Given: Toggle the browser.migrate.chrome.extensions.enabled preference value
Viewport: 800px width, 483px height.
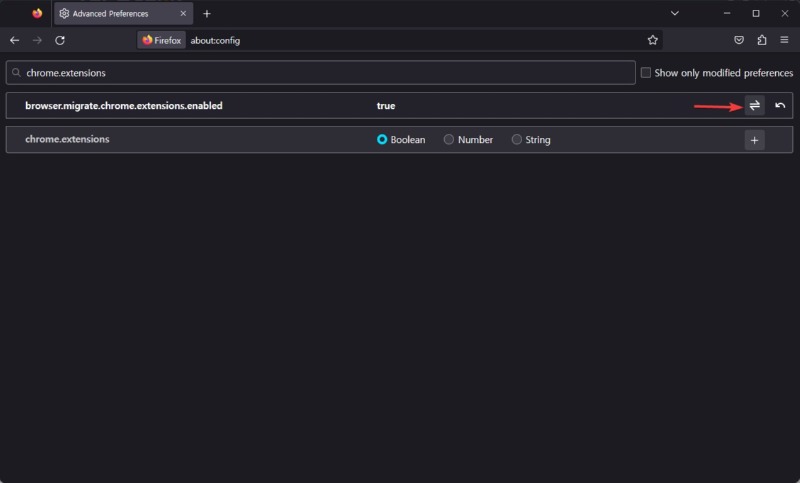Looking at the screenshot, I should pyautogui.click(x=755, y=105).
